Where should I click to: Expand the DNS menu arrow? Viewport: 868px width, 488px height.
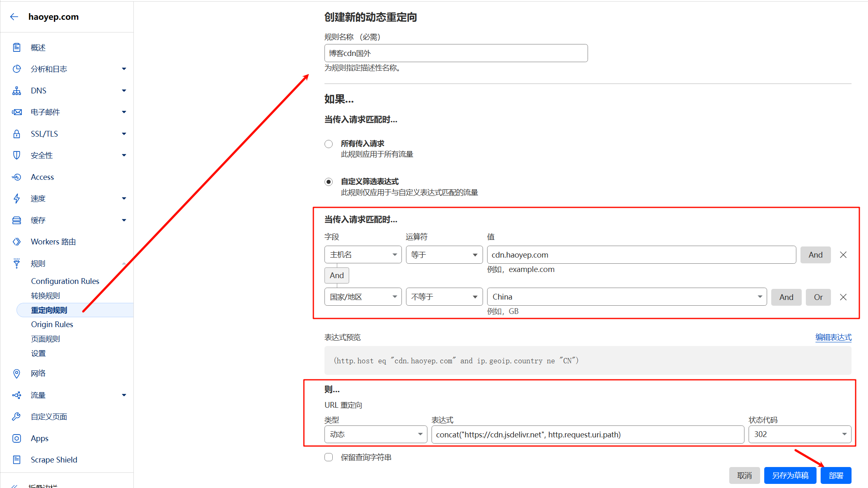pyautogui.click(x=124, y=91)
